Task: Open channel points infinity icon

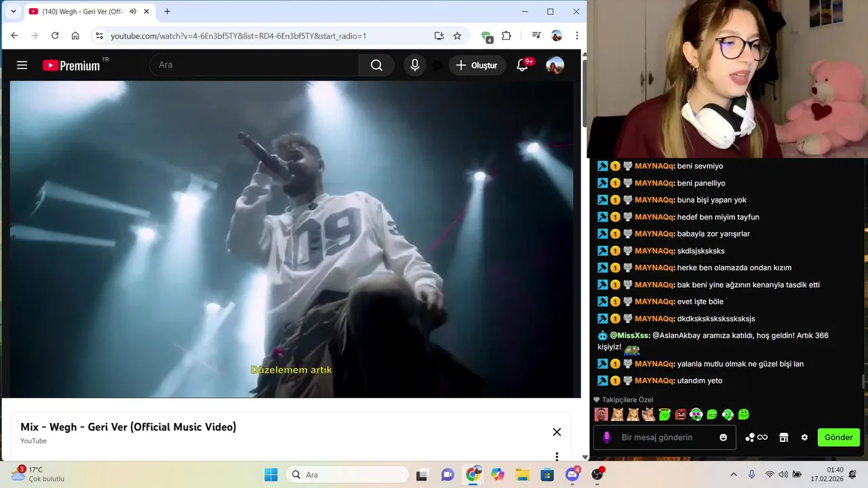Action: (756, 437)
